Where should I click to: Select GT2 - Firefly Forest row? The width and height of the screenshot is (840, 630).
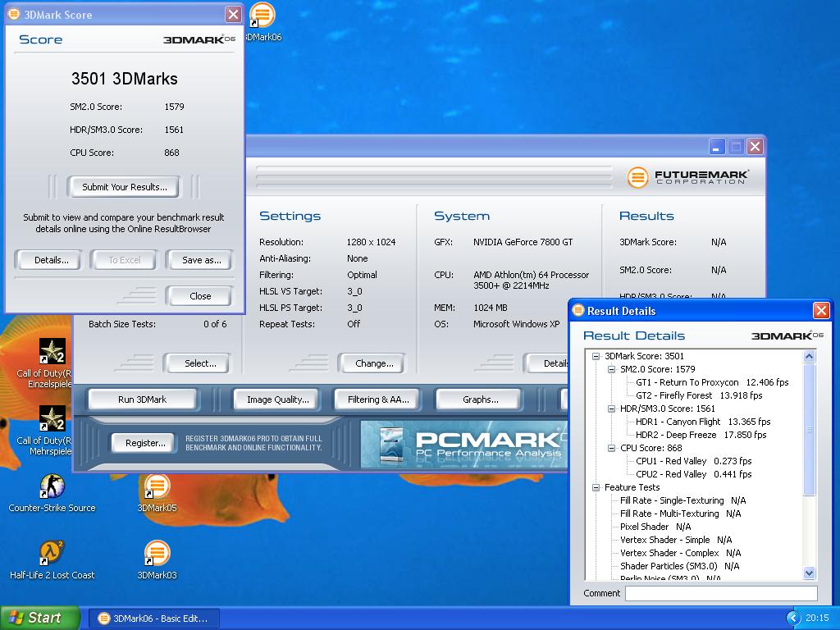699,395
